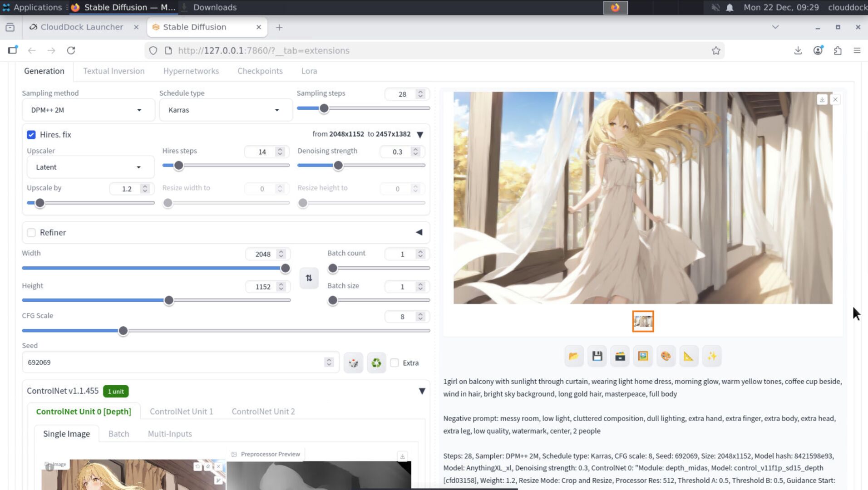868x490 pixels.
Task: Select the ControlNet Unit 1 tab
Action: 181,412
